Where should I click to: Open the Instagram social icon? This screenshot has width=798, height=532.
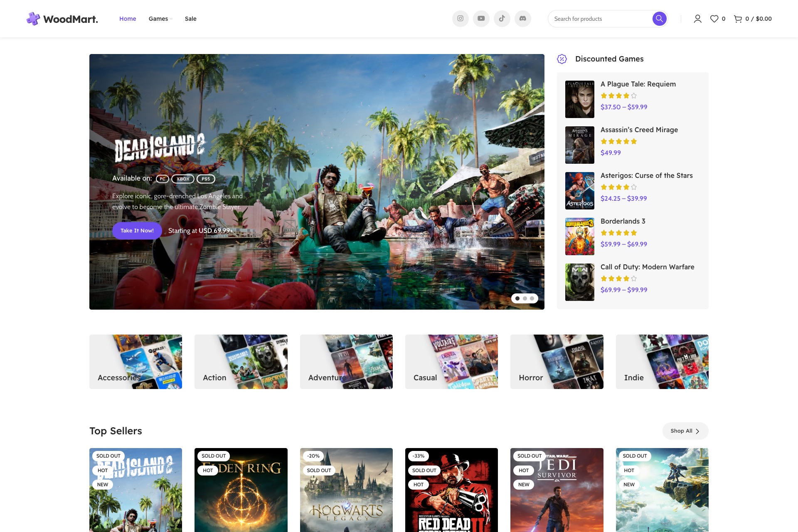click(x=461, y=19)
